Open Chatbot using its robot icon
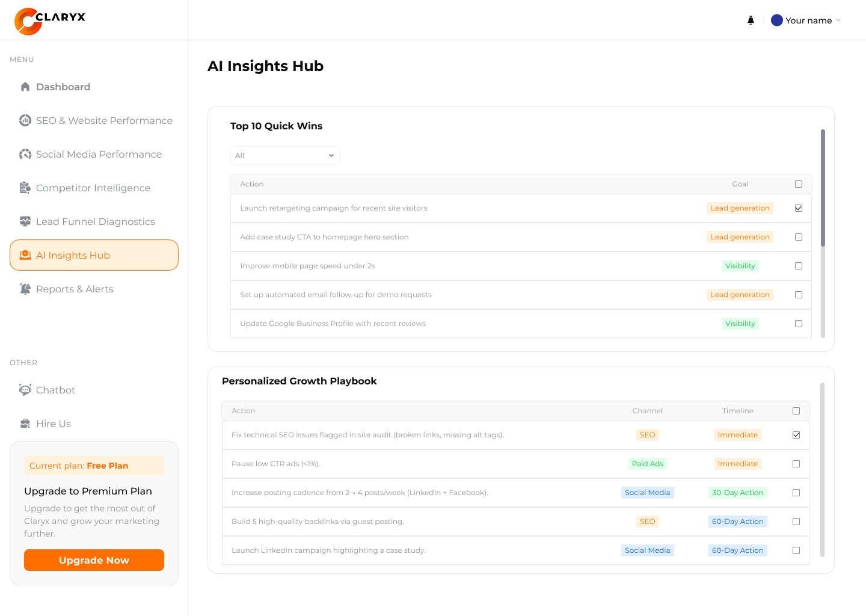 click(25, 390)
